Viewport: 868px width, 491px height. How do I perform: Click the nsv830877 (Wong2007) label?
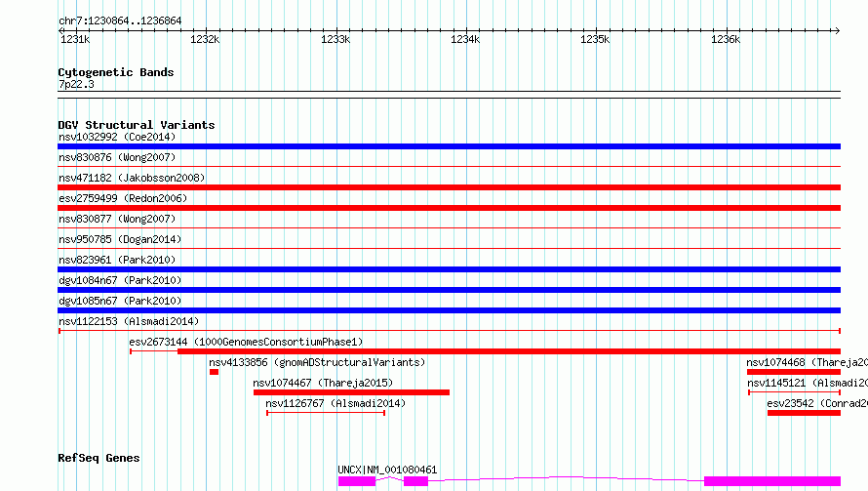(x=117, y=219)
